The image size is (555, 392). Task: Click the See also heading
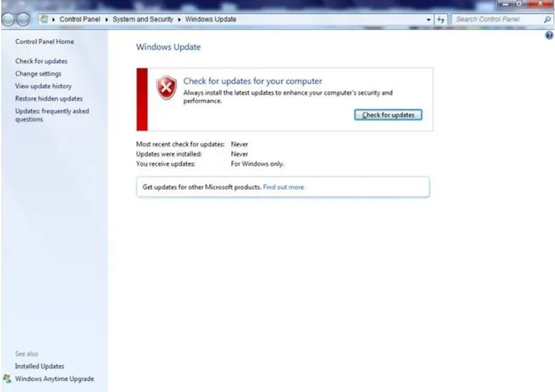(x=27, y=354)
